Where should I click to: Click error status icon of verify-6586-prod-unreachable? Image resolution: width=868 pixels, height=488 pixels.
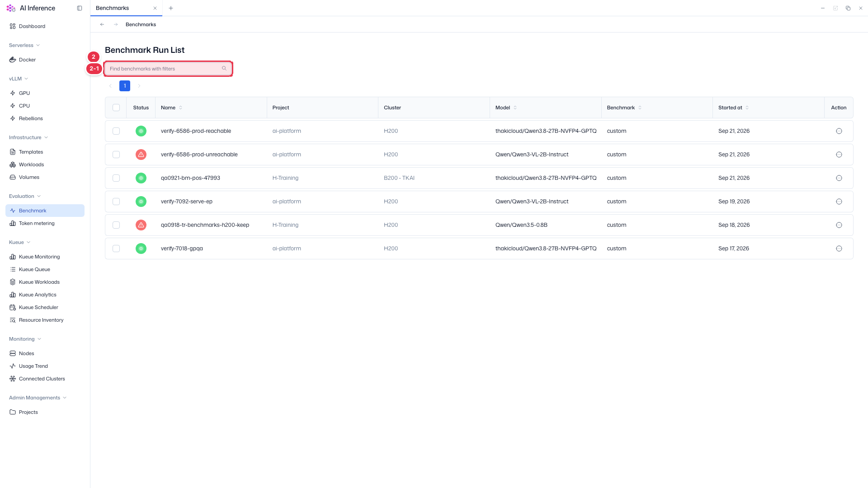pyautogui.click(x=141, y=155)
